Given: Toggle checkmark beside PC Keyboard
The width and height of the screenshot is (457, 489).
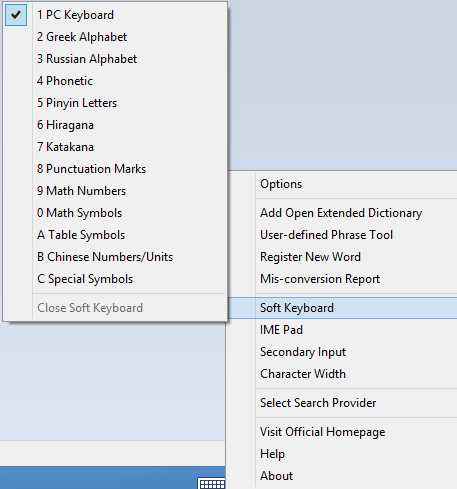Looking at the screenshot, I should pos(16,15).
